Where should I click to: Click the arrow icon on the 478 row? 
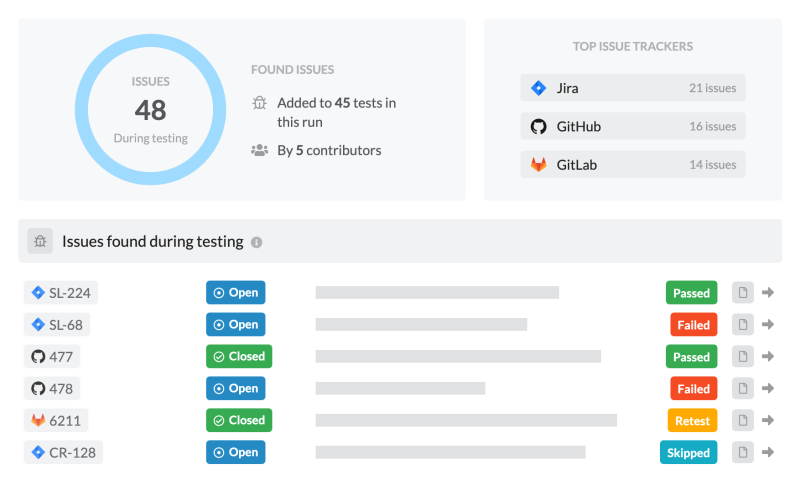click(x=768, y=389)
